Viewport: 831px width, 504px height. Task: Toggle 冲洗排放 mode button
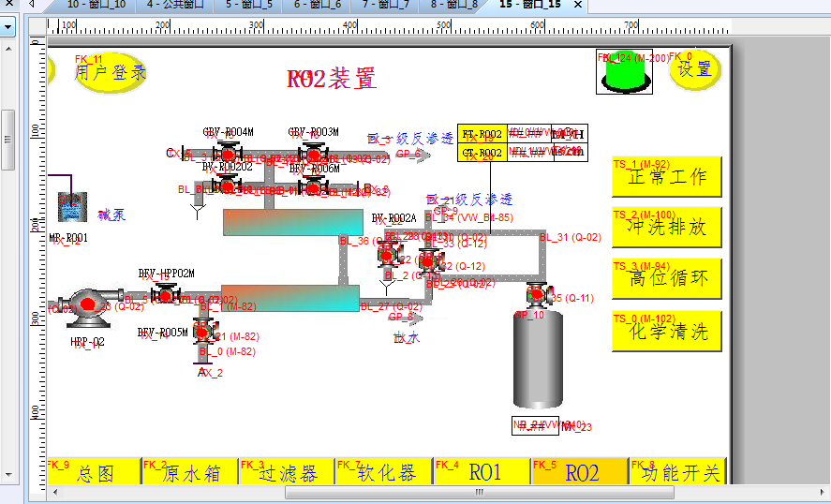pos(666,227)
